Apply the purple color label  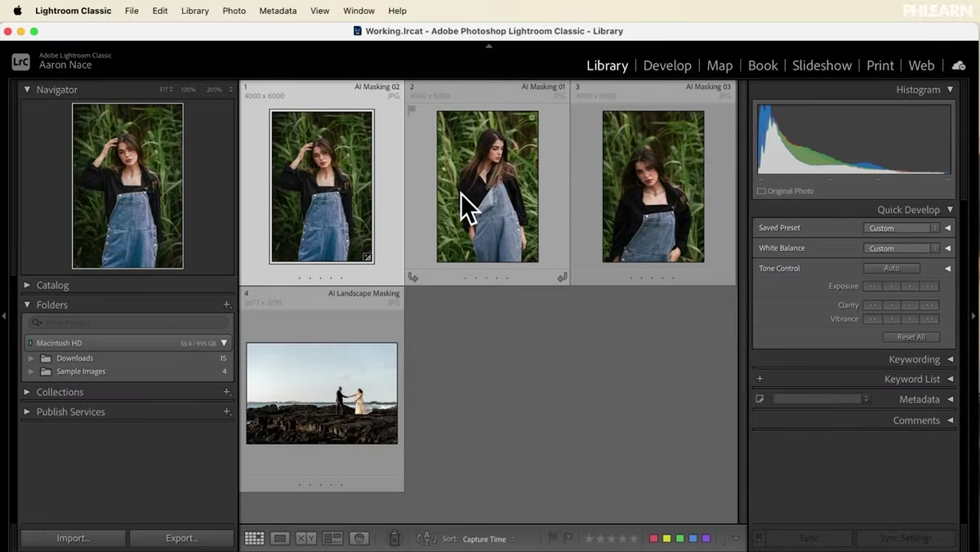pos(706,538)
